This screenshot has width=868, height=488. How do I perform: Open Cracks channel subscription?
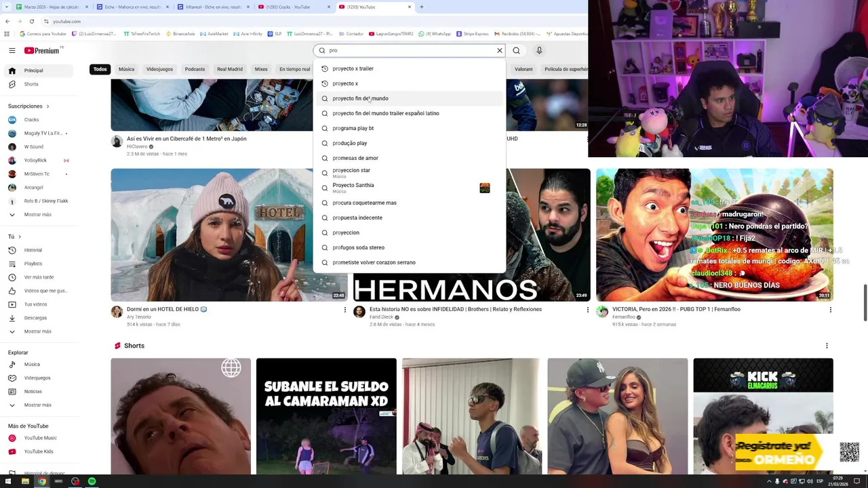[37, 120]
